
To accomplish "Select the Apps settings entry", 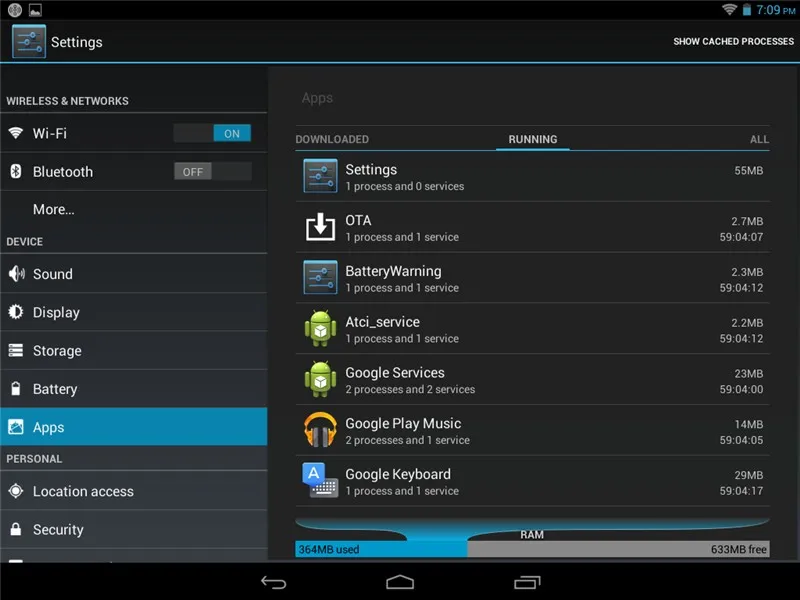I will [134, 427].
